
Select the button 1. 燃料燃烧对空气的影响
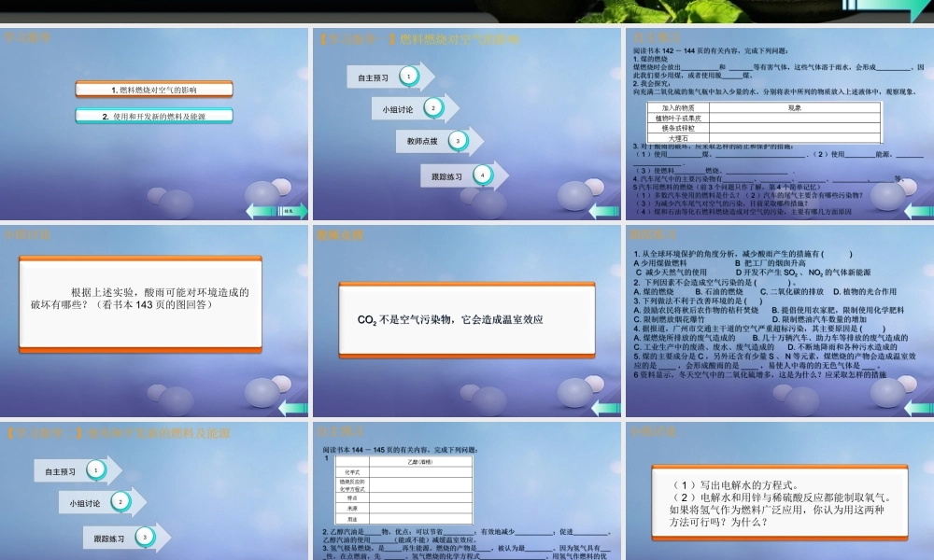[154, 90]
